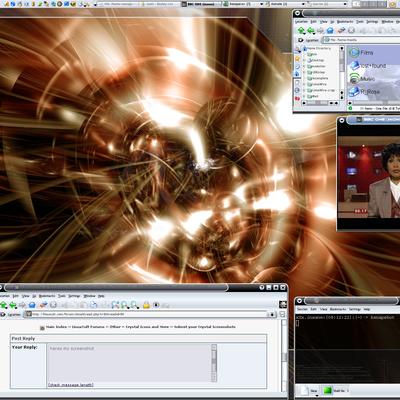Click the browser page vertical scrollbar
The width and height of the screenshot is (400, 400).
coord(284,356)
